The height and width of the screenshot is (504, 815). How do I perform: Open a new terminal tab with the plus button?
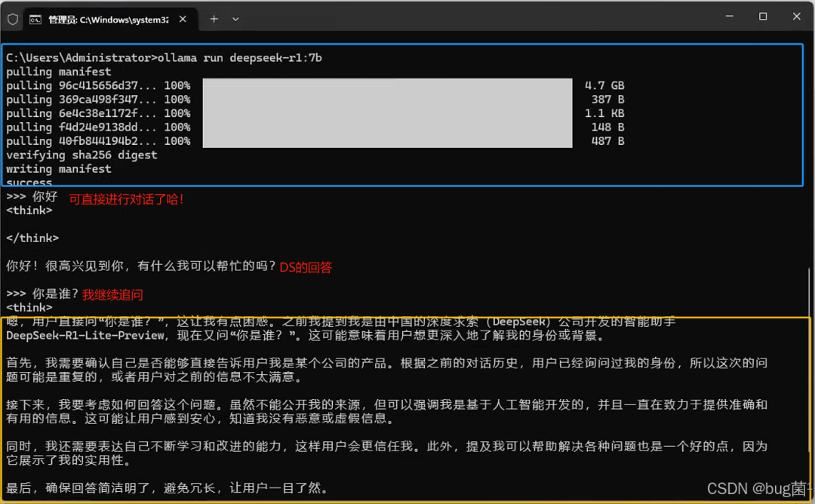[214, 19]
